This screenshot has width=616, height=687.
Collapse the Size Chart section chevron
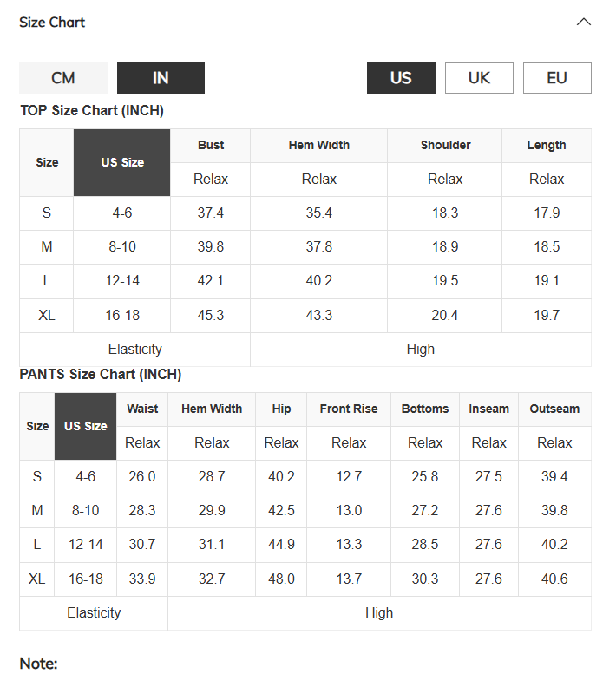pyautogui.click(x=583, y=22)
